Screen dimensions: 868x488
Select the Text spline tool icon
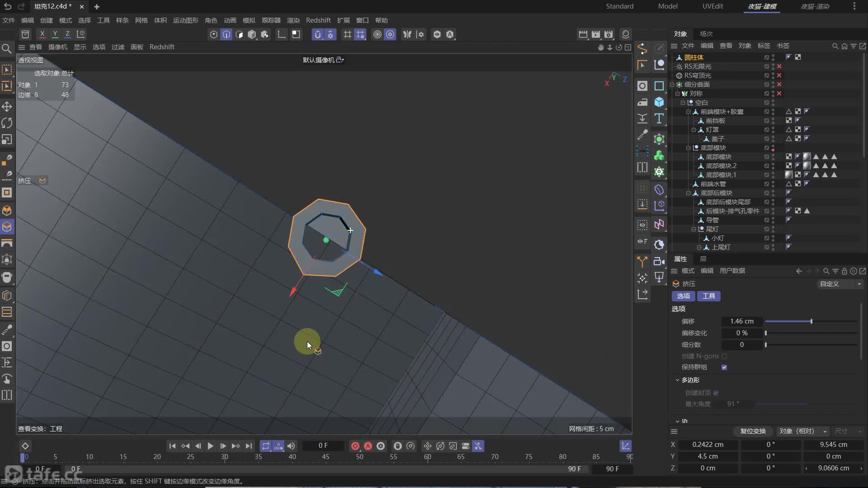(659, 118)
